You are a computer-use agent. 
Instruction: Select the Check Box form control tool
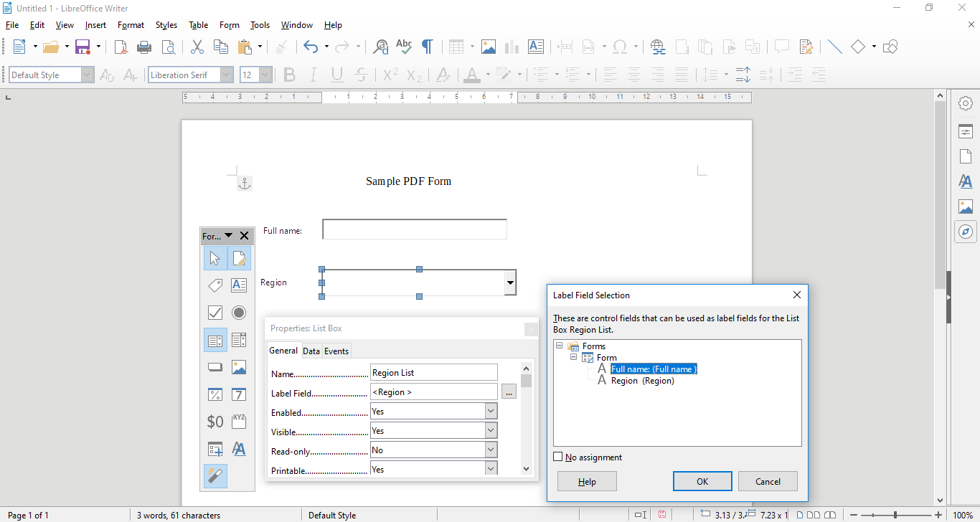pos(215,313)
